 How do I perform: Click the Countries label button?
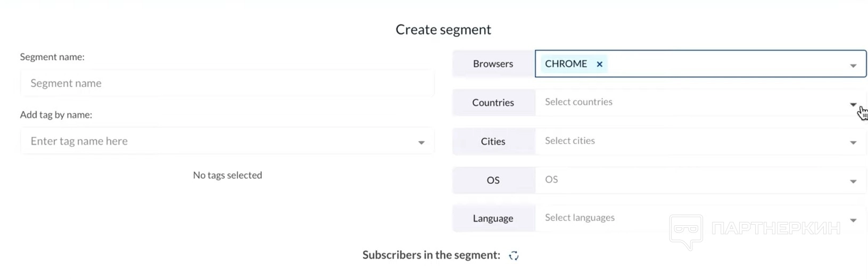click(493, 103)
